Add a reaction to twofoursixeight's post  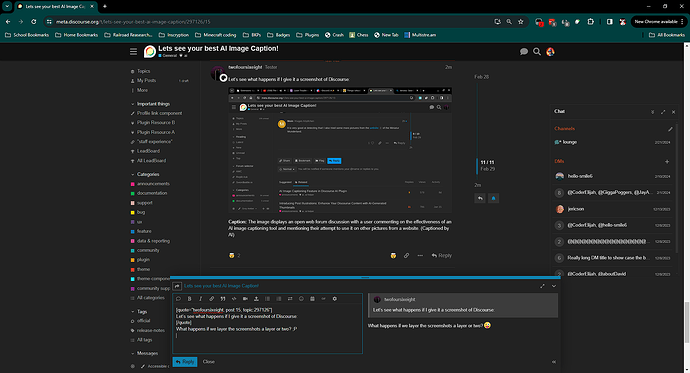393,256
